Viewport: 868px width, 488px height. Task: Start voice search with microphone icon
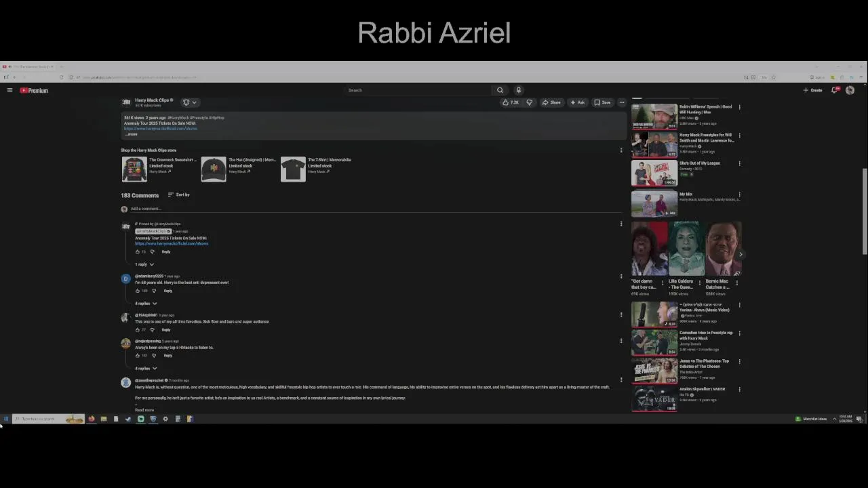tap(519, 90)
